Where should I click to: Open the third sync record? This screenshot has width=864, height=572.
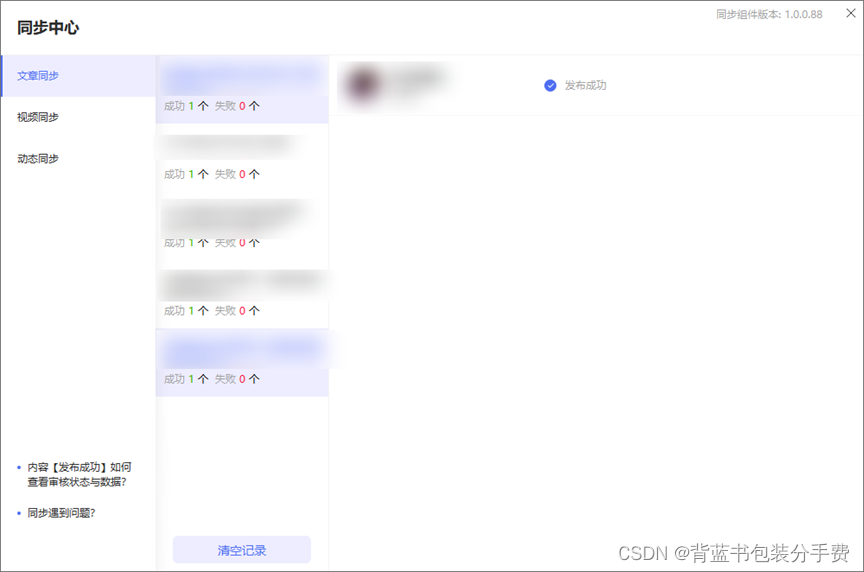point(242,226)
